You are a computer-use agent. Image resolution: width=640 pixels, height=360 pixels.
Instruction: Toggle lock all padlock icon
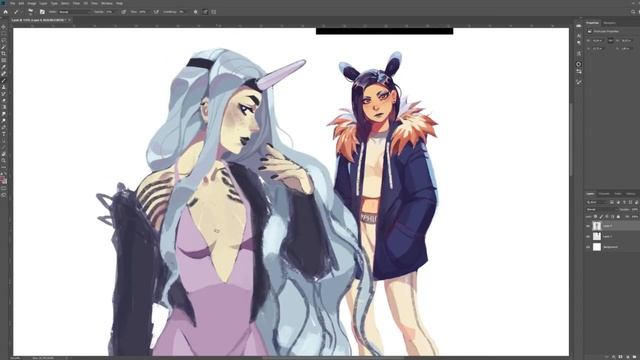[618, 217]
